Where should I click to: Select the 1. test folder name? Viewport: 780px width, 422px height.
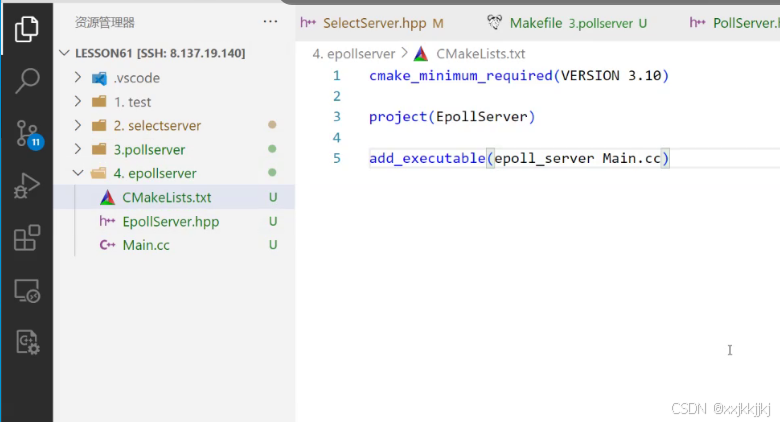(x=132, y=102)
